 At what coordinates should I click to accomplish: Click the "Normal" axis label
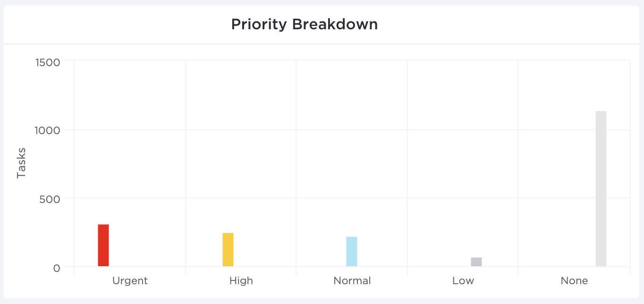[x=352, y=281]
